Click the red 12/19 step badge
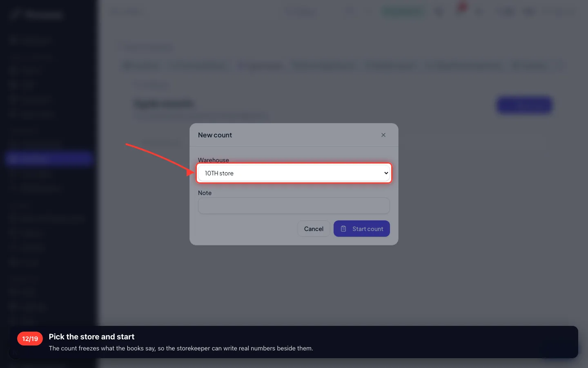The width and height of the screenshot is (588, 368). [30, 339]
